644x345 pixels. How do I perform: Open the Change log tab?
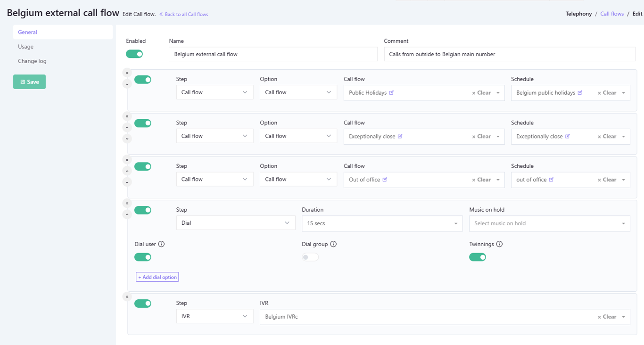pos(32,61)
